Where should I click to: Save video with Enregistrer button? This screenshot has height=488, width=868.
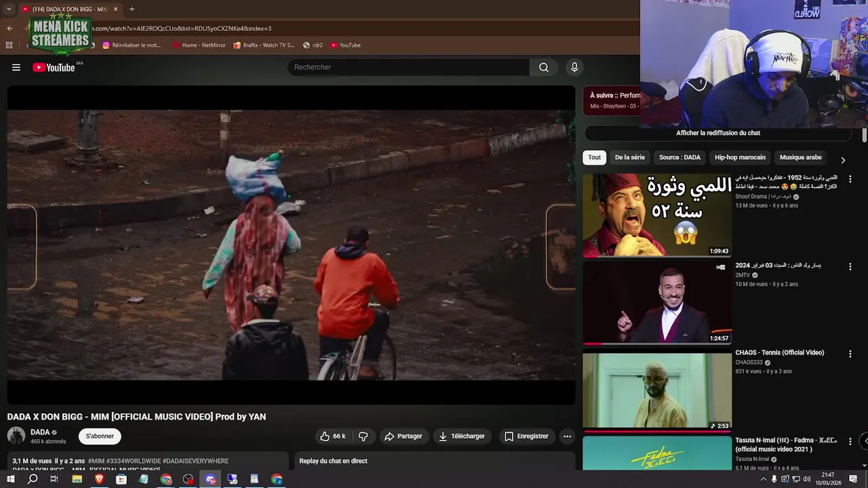[x=526, y=436]
